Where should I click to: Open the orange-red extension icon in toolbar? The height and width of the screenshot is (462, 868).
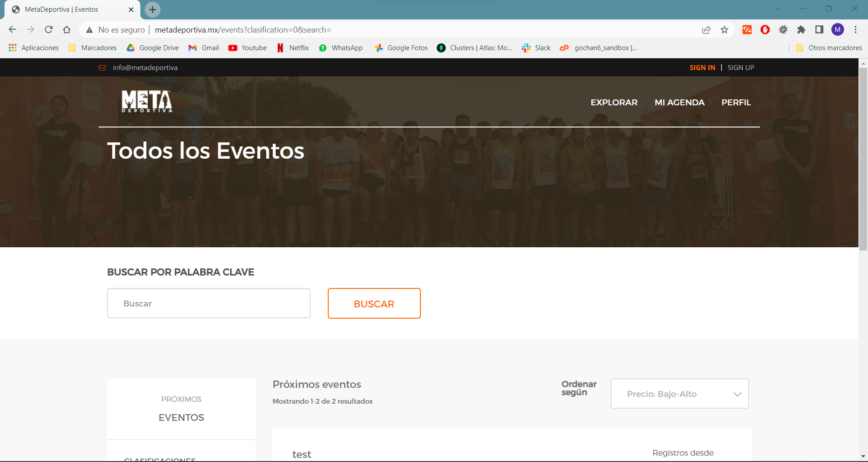(747, 30)
